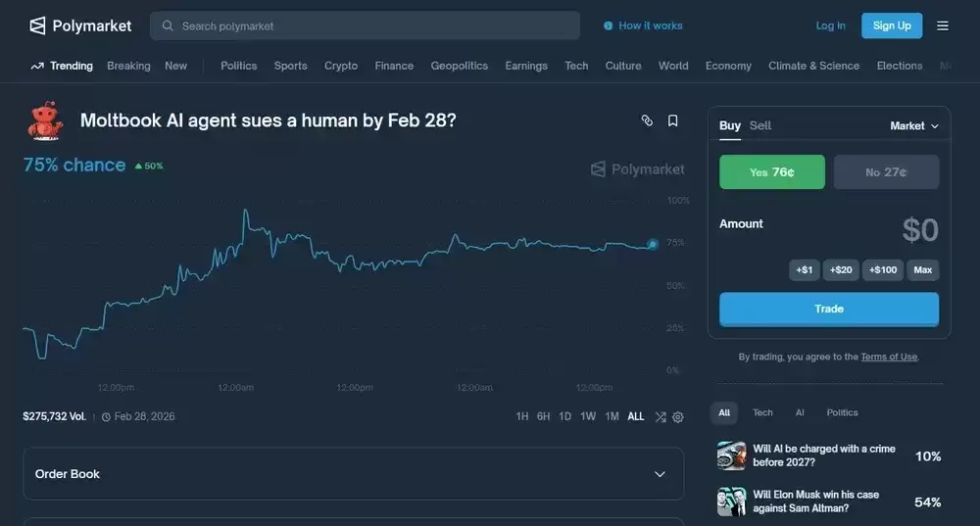Image resolution: width=980 pixels, height=526 pixels.
Task: Click the 75% chance text
Action: 74,165
